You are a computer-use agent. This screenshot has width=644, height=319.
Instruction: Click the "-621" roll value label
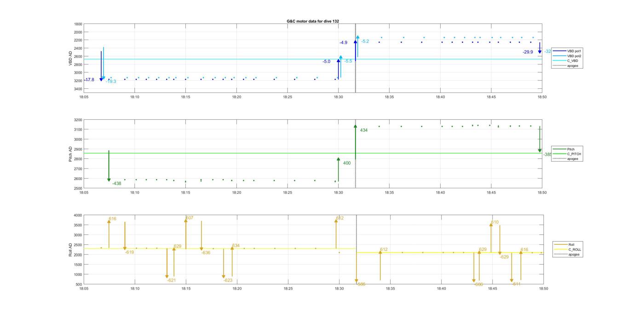click(172, 280)
